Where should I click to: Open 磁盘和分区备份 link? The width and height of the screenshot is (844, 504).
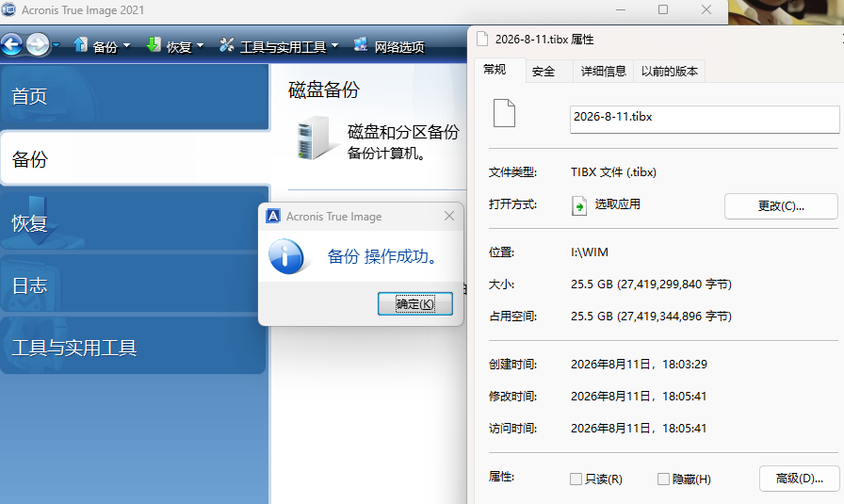point(403,132)
